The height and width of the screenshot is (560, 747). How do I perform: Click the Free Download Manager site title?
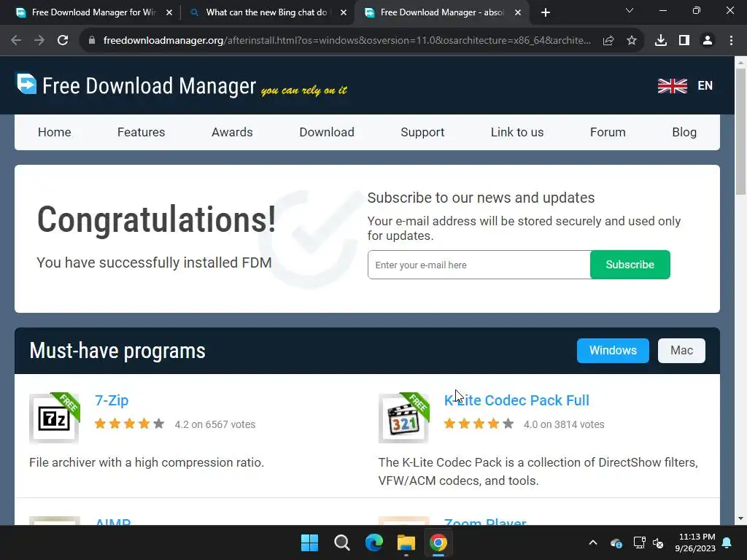[x=149, y=86]
